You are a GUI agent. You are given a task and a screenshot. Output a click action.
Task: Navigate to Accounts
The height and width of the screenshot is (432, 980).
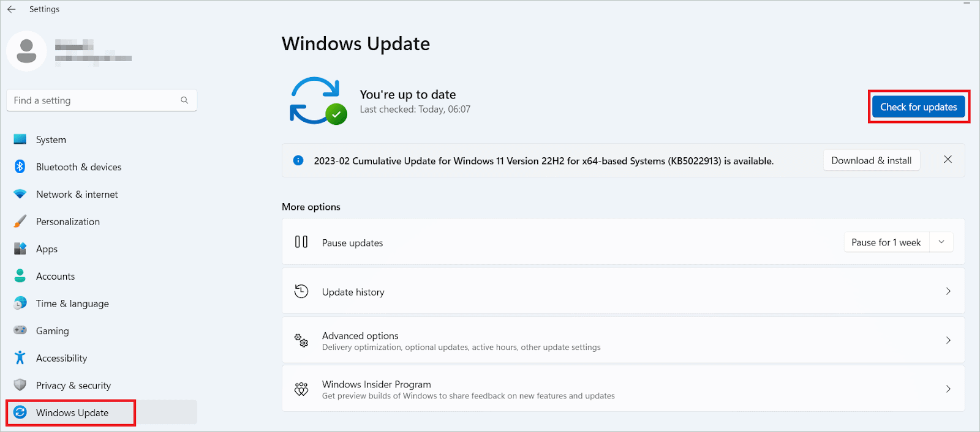(x=102, y=276)
